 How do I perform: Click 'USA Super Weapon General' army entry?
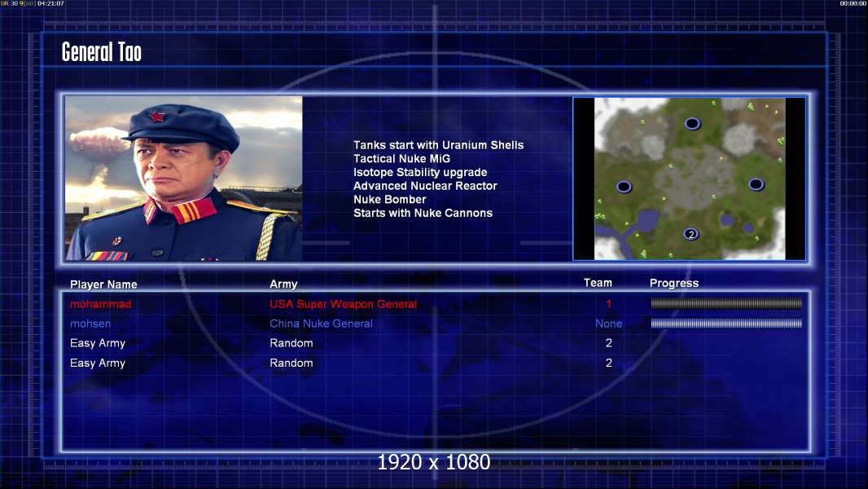[344, 304]
